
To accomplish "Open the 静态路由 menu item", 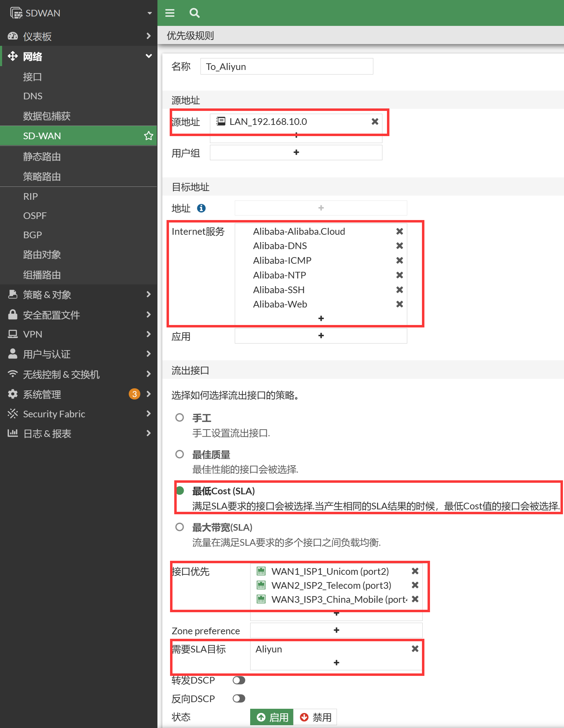I will click(x=42, y=156).
